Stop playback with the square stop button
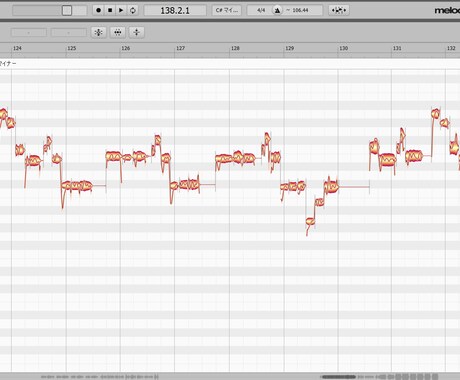The image size is (460, 380). [x=110, y=10]
